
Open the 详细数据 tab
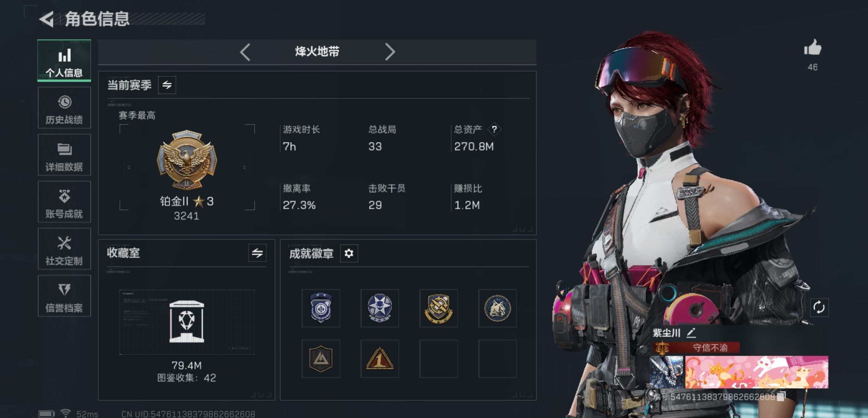pyautogui.click(x=64, y=155)
